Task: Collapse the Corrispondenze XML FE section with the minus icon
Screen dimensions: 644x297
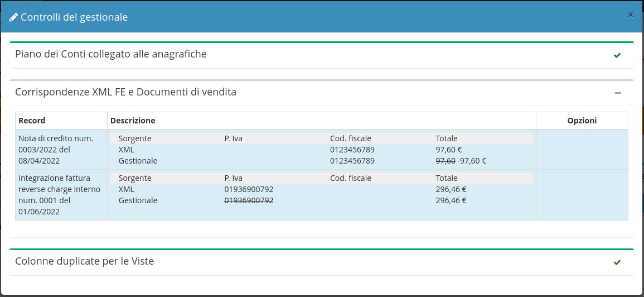Action: tap(617, 93)
